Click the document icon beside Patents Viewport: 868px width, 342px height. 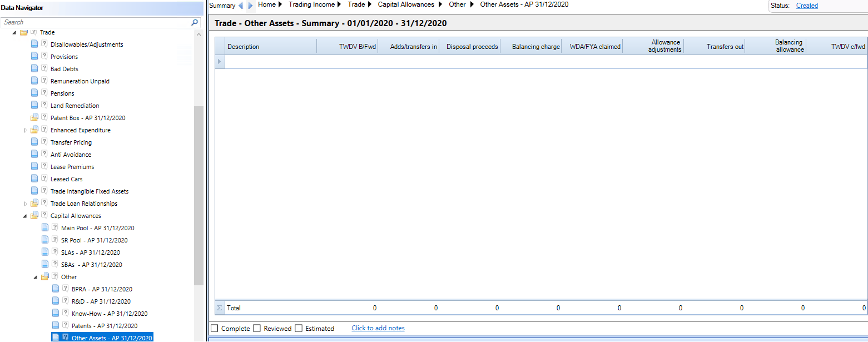pyautogui.click(x=56, y=326)
